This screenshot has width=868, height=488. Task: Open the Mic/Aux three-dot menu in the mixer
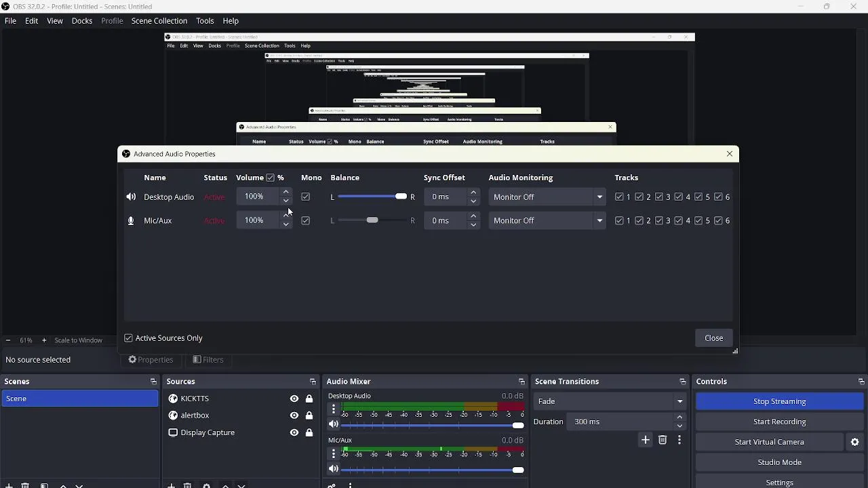click(333, 454)
